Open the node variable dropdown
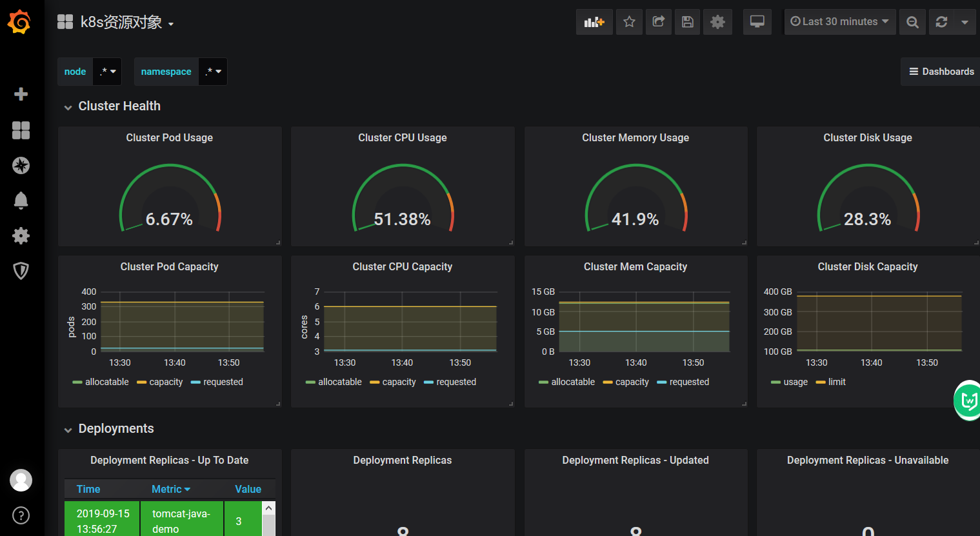 click(108, 72)
